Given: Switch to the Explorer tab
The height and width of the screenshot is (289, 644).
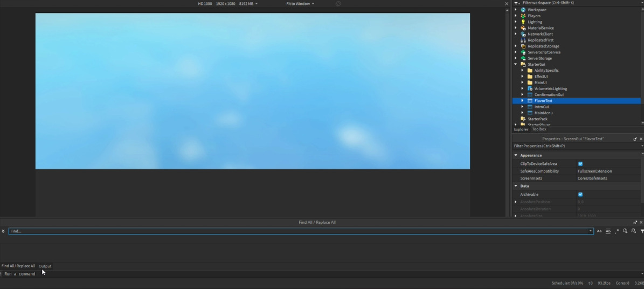Looking at the screenshot, I should tap(521, 129).
